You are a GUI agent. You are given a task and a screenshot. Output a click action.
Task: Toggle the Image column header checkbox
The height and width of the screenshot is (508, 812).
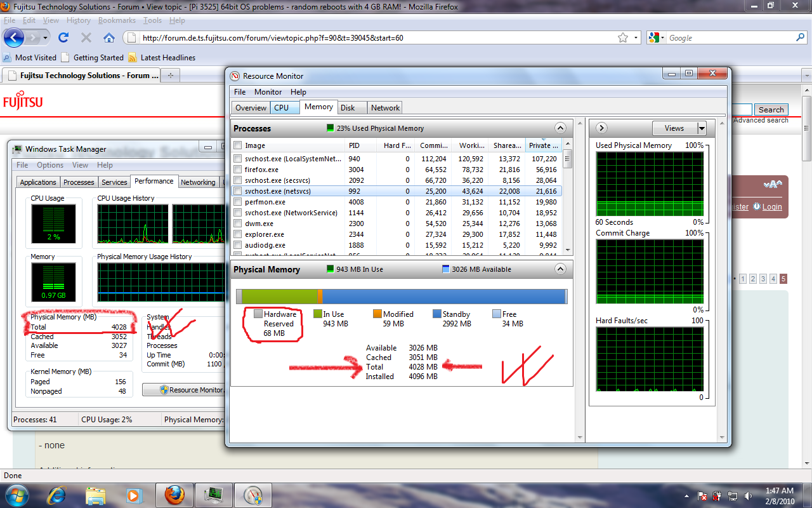click(238, 145)
